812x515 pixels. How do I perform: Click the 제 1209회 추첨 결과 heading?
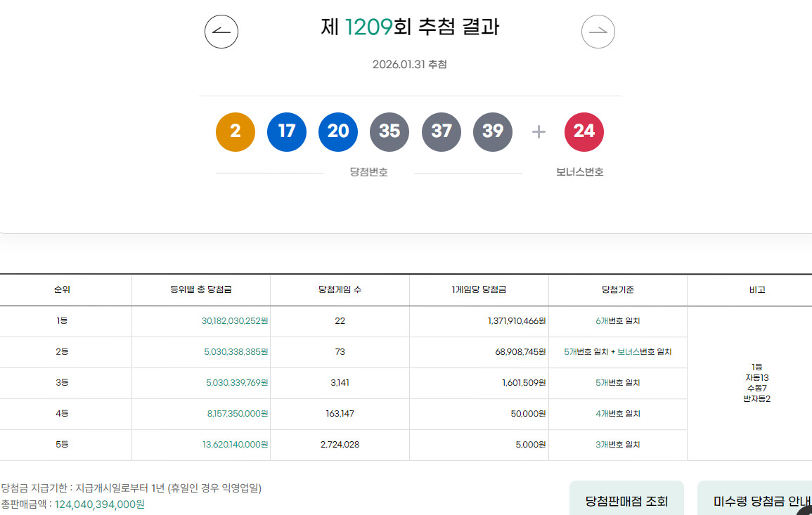click(410, 27)
